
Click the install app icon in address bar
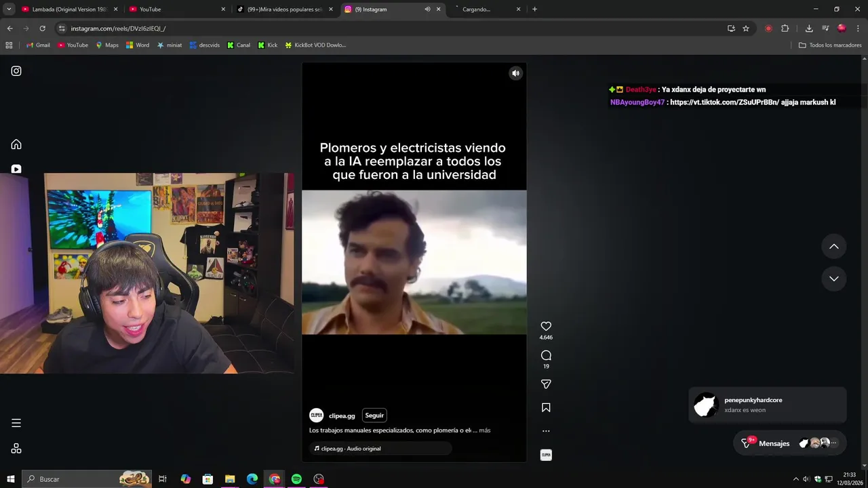click(731, 28)
